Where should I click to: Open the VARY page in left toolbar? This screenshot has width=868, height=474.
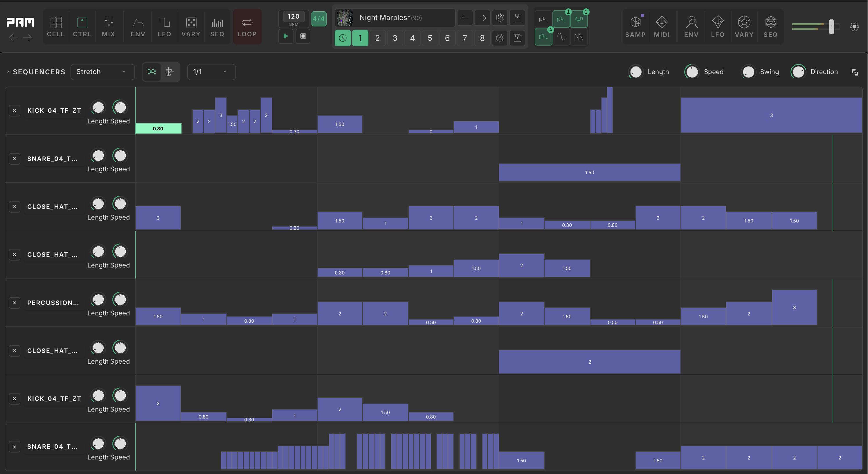(x=191, y=27)
